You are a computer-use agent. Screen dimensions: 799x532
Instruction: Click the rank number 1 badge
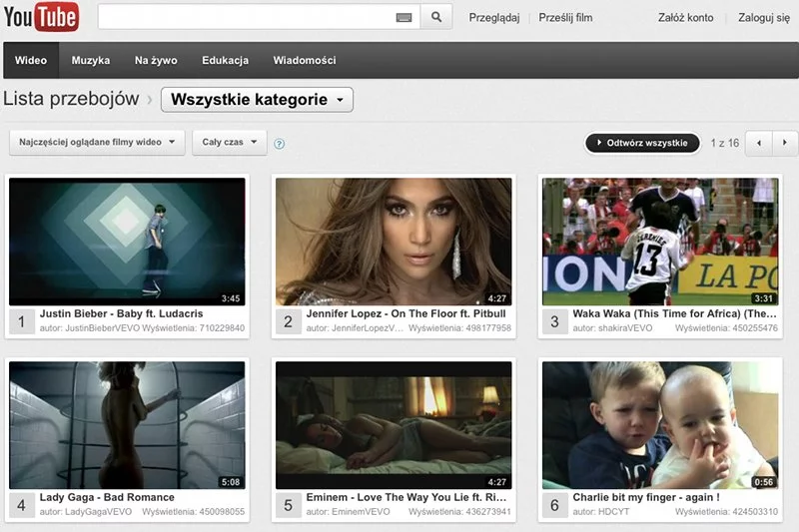pos(22,321)
